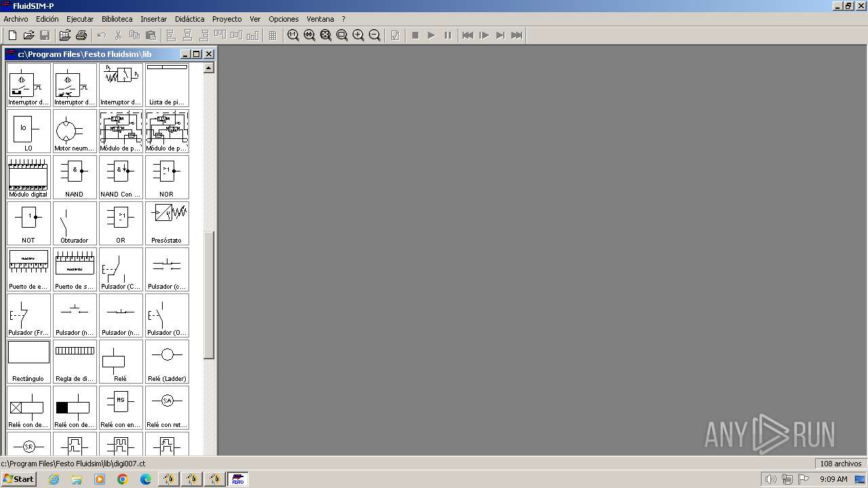Open an existing file from toolbar
The height and width of the screenshot is (488, 868).
coord(28,35)
